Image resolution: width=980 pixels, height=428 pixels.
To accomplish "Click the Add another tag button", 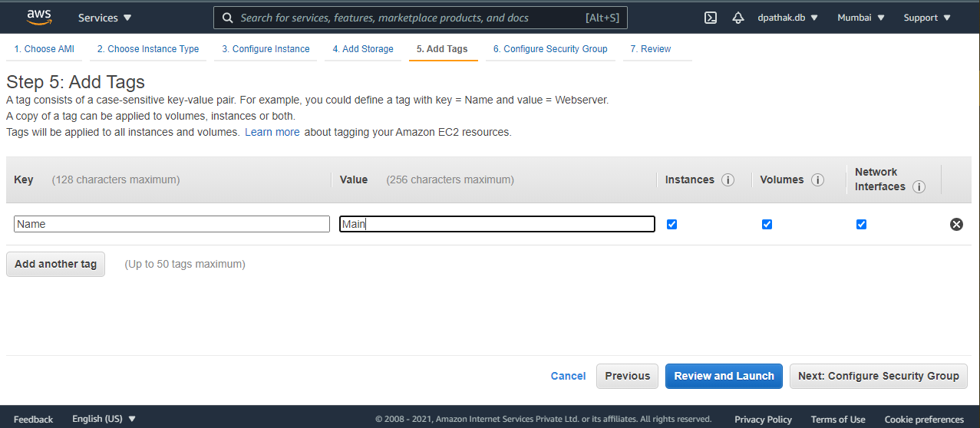I will tap(55, 264).
